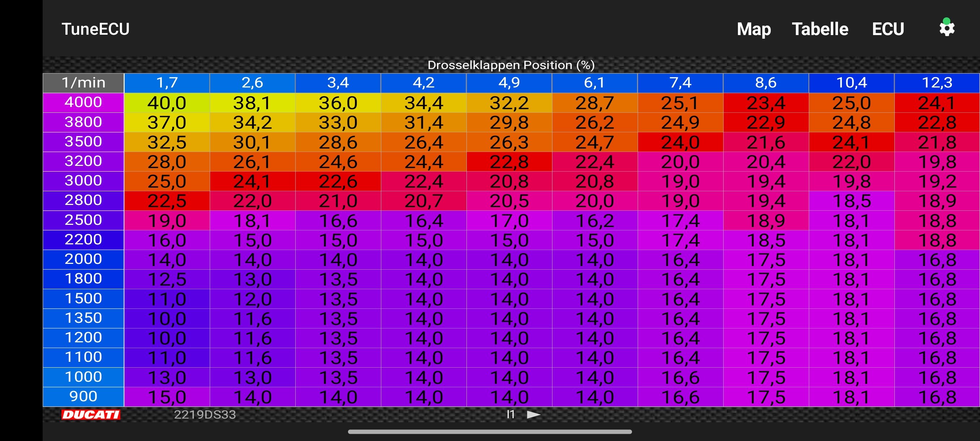Select the 7,4 throttle column header

680,82
